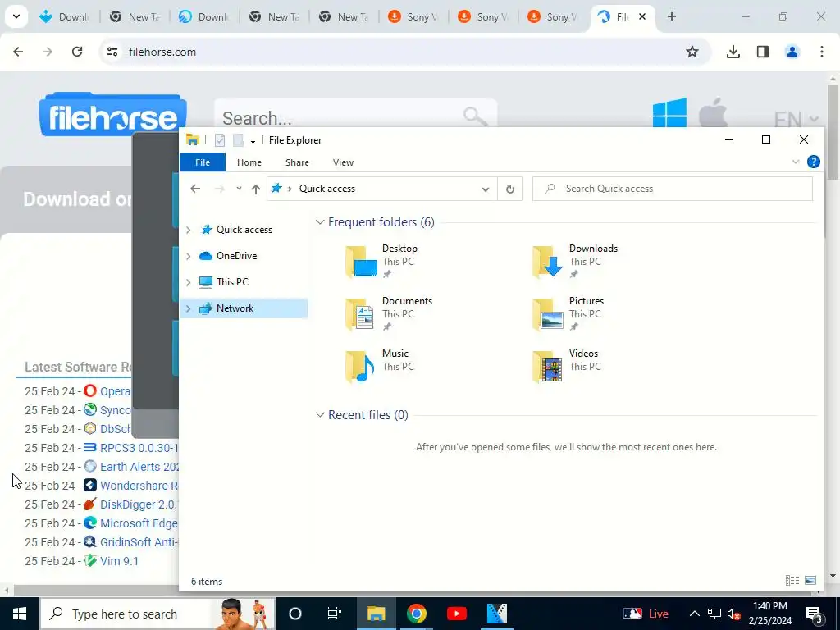Open the RPCS3 0.0.30 link
Viewport: 840px width, 630px height.
139,448
